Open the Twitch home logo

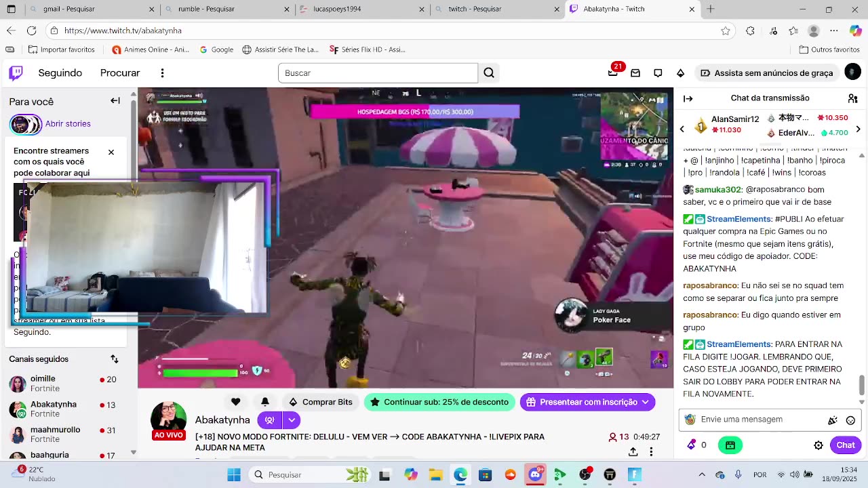point(16,73)
